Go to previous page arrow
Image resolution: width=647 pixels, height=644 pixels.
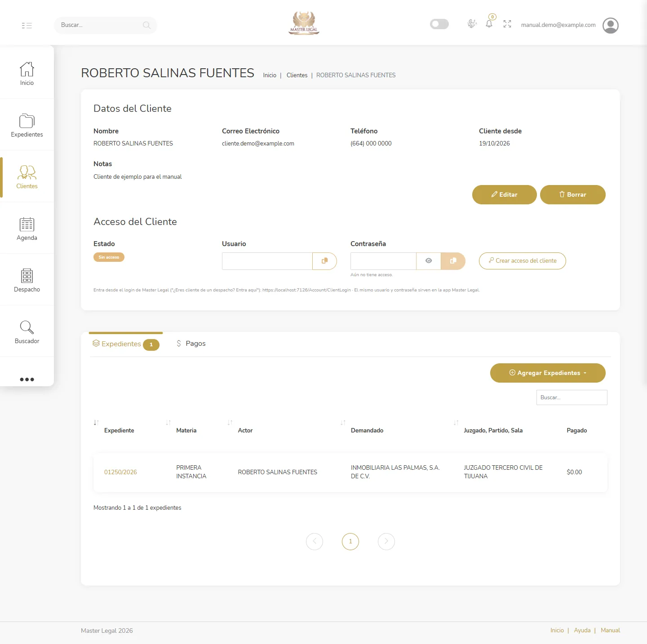click(315, 541)
